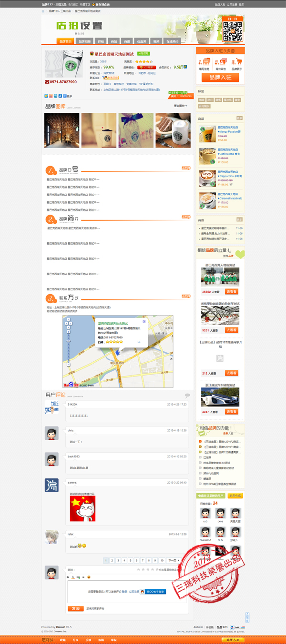Image resolution: width=286 pixels, height=644 pixels.
Task: Click user OverWind avatar
Action: tap(205, 532)
